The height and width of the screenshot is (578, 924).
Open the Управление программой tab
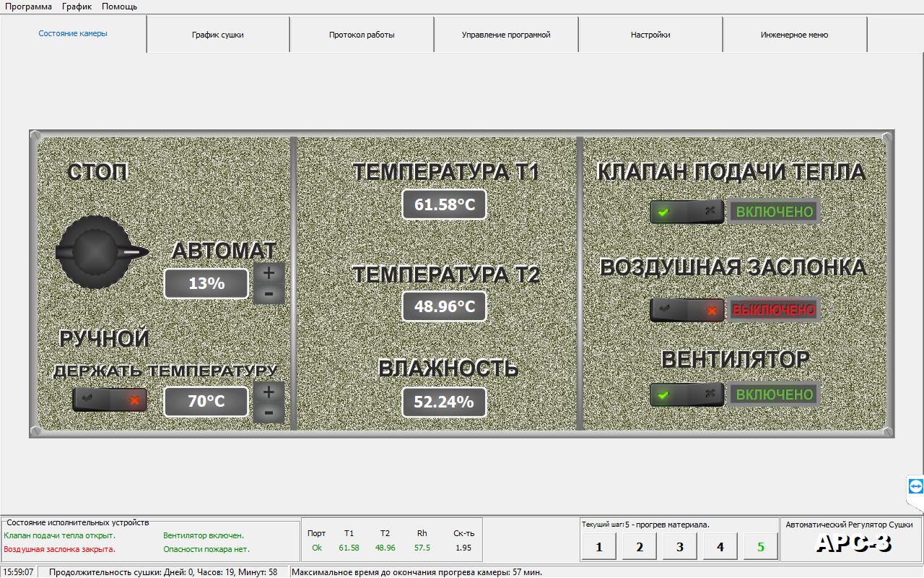[x=506, y=35]
